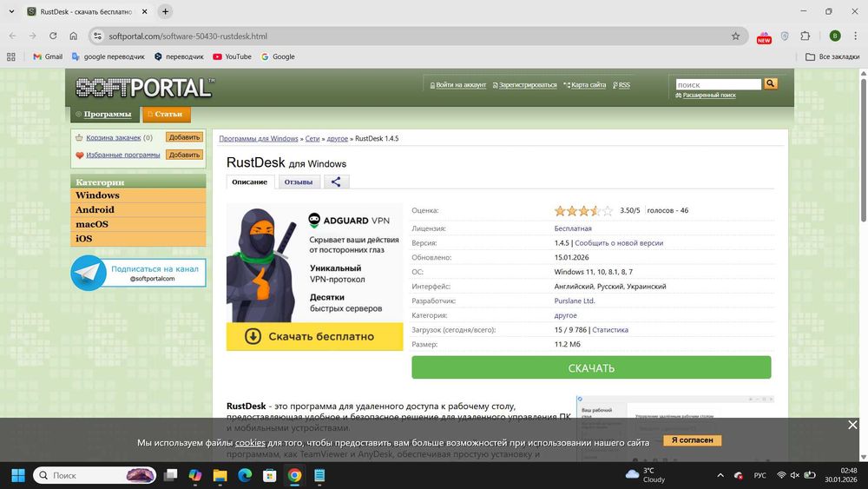Open the RustDesk screenshot thumbnail
The height and width of the screenshot is (489, 868).
[674, 428]
